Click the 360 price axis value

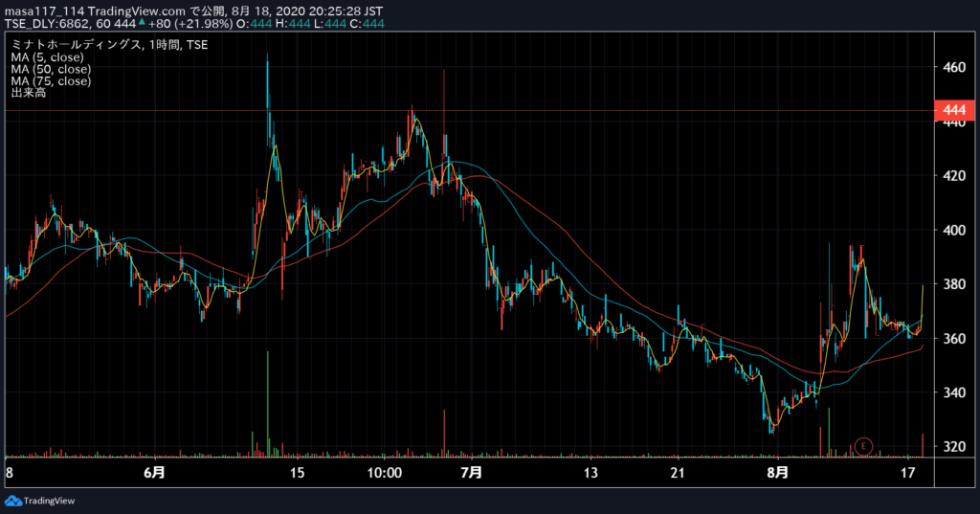tap(954, 338)
